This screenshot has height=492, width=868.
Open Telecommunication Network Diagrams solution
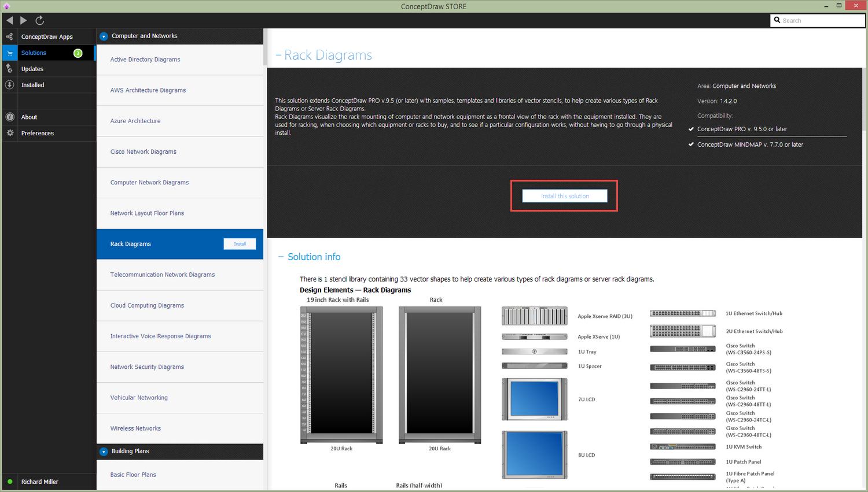pyautogui.click(x=180, y=275)
